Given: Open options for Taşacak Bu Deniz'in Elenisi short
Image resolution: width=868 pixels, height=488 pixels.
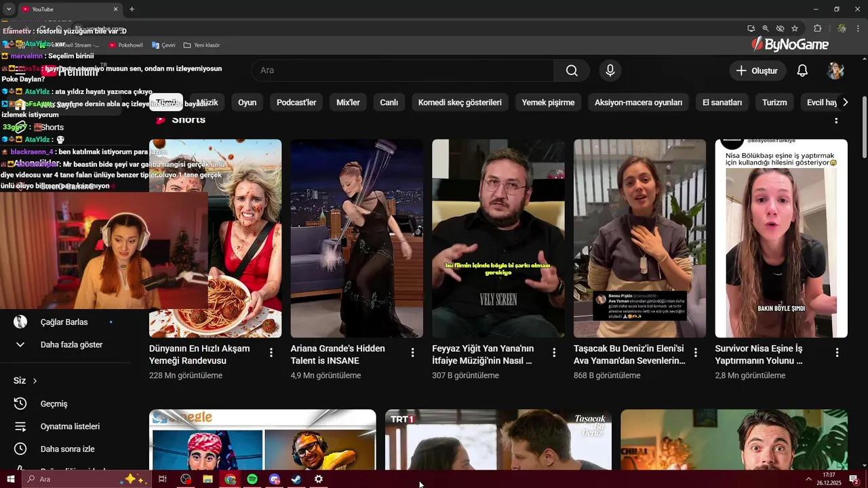Looking at the screenshot, I should point(696,352).
